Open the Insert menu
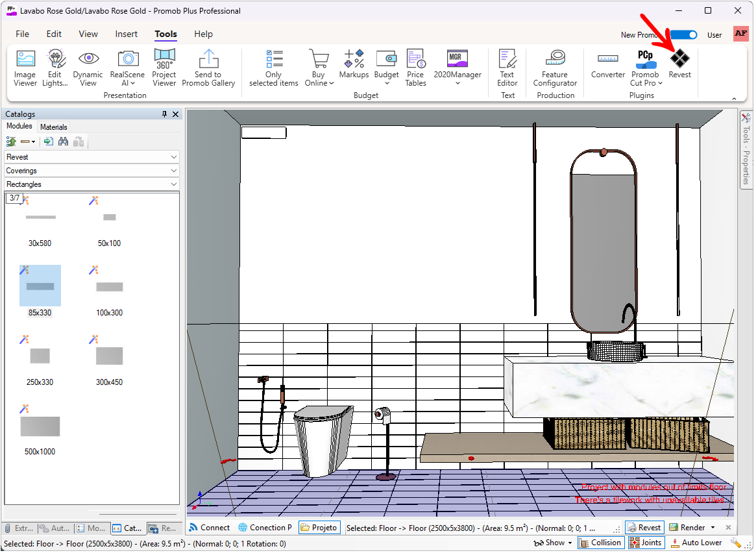Image resolution: width=756 pixels, height=553 pixels. [127, 34]
